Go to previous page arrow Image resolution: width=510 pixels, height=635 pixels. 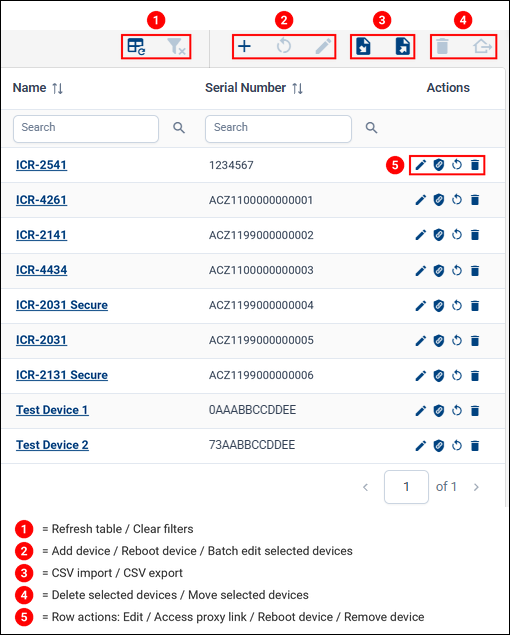click(x=365, y=487)
